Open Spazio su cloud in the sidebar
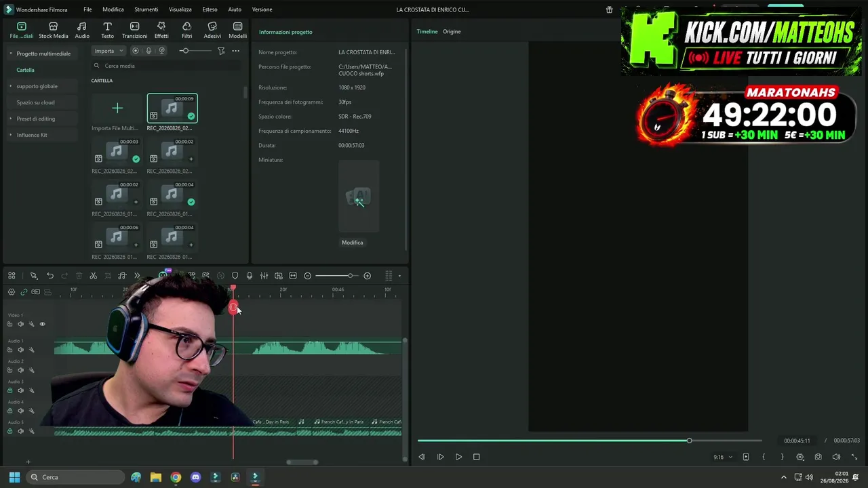 tap(35, 102)
